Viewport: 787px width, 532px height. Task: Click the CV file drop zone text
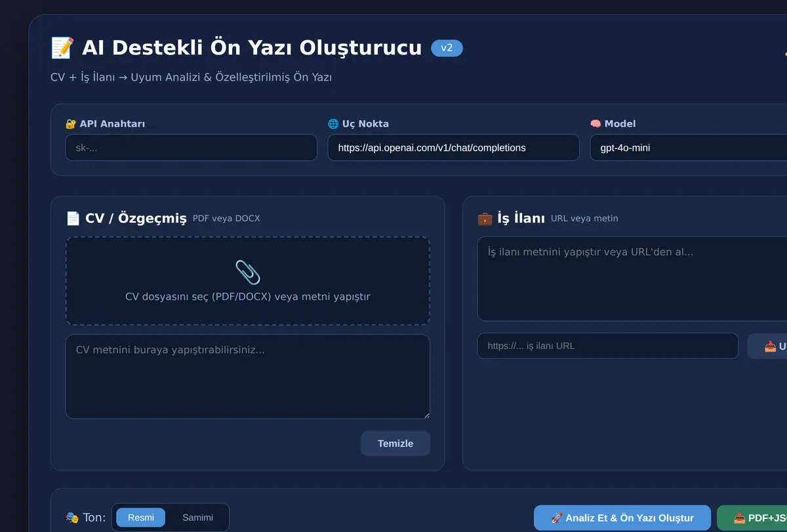coord(248,297)
